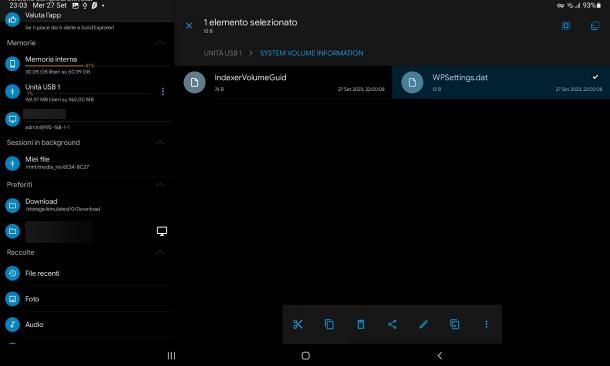Tap Android home button

click(306, 355)
